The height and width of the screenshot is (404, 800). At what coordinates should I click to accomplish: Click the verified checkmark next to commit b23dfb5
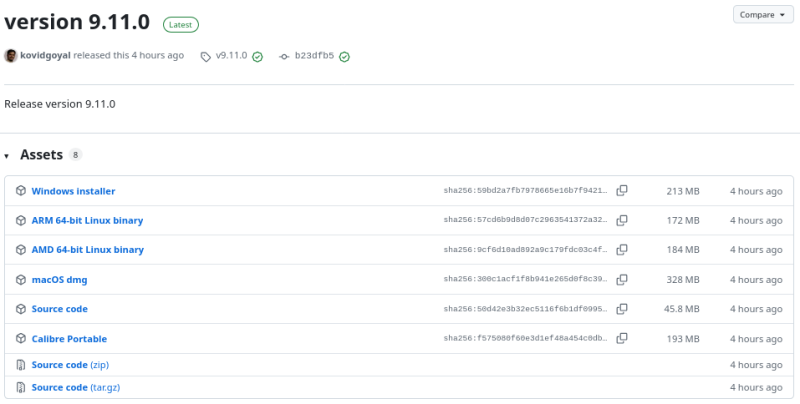tap(344, 57)
